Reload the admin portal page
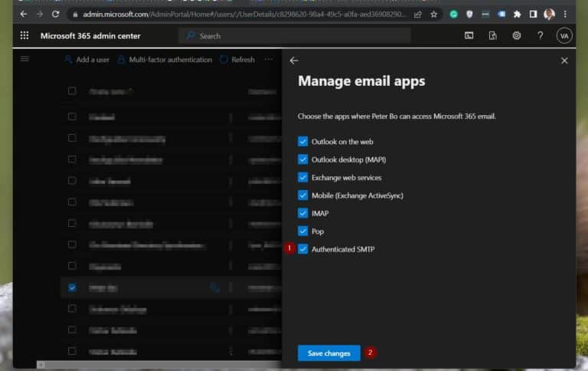This screenshot has height=371, width=588. tap(55, 15)
